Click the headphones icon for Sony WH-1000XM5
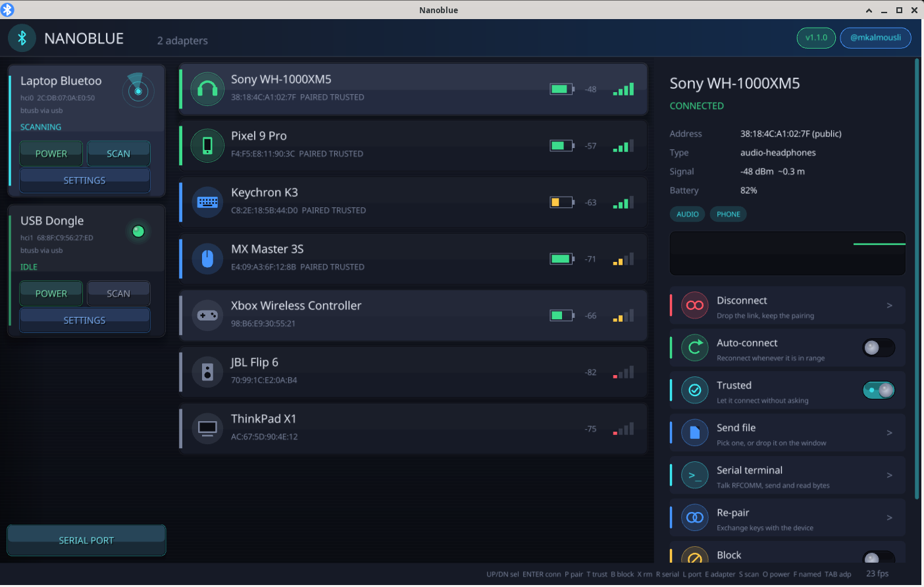This screenshot has height=587, width=924. point(207,89)
